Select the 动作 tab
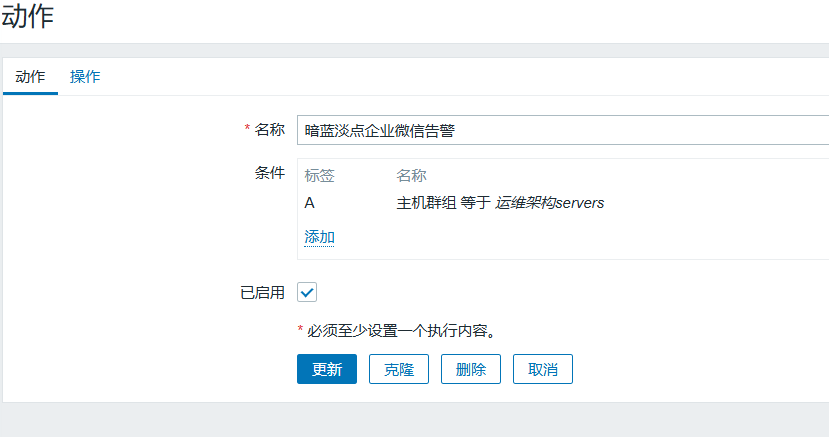 coord(30,77)
